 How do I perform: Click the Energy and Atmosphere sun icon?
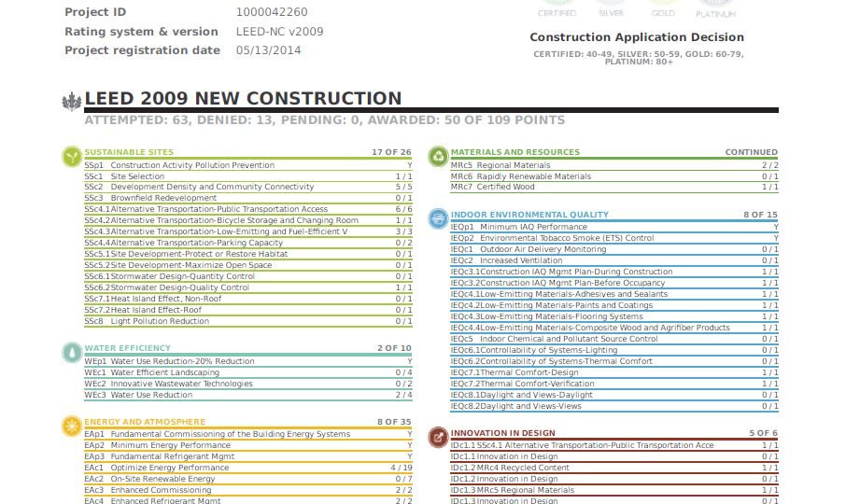[x=72, y=426]
